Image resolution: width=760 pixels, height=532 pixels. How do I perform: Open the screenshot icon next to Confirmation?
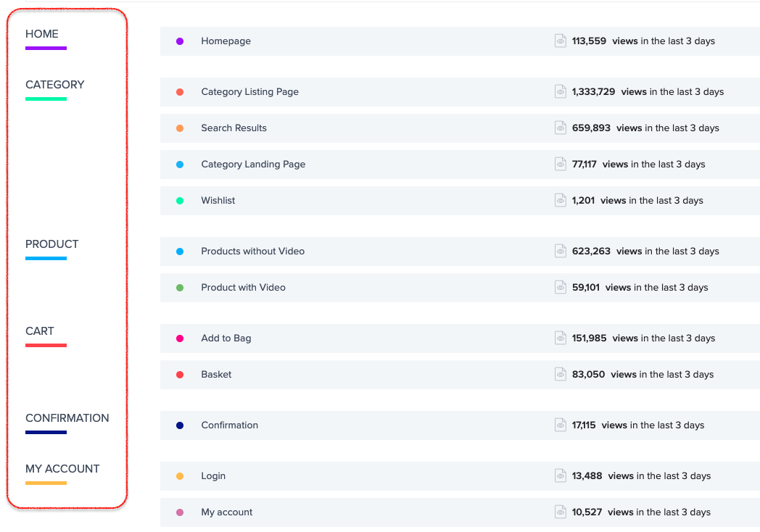tap(560, 425)
